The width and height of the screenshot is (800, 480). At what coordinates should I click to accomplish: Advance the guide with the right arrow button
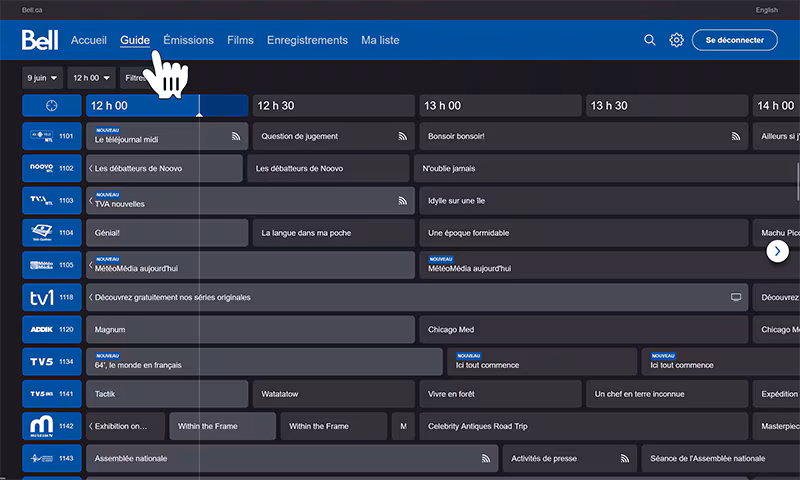778,251
